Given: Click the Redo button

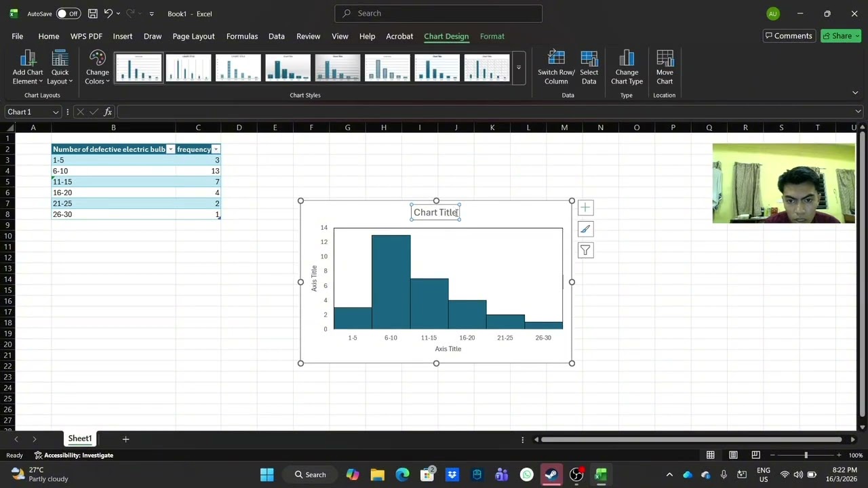Looking at the screenshot, I should pyautogui.click(x=130, y=14).
